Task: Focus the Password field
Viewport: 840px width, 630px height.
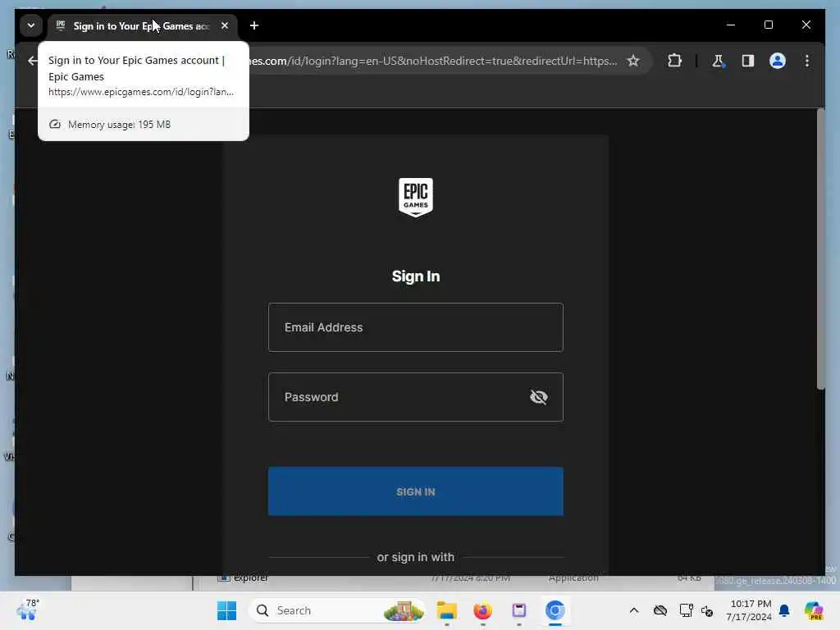Action: point(416,397)
